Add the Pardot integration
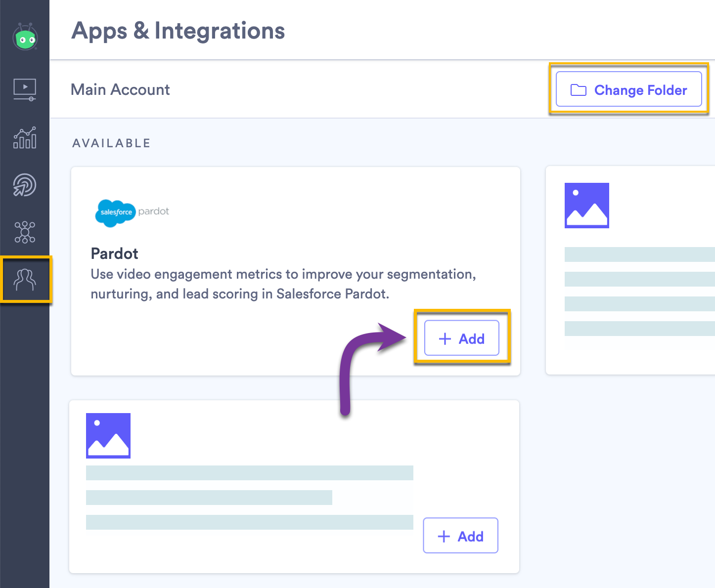This screenshot has height=588, width=715. [x=461, y=338]
